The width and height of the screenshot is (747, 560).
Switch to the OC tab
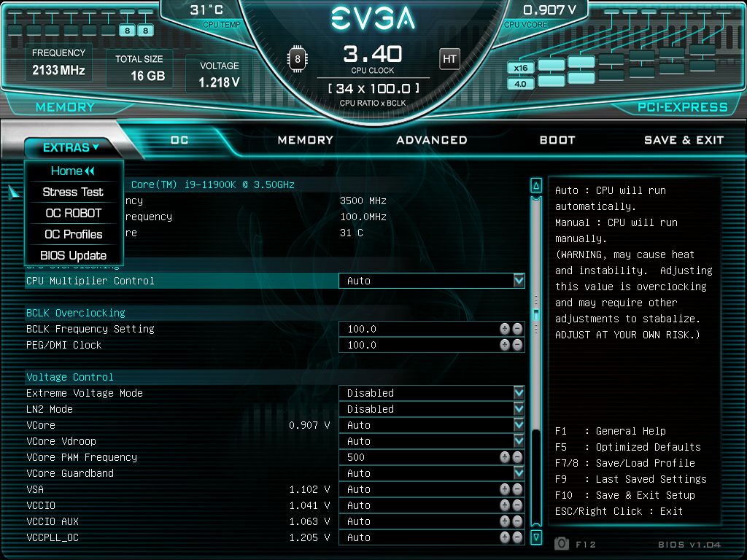(x=179, y=140)
